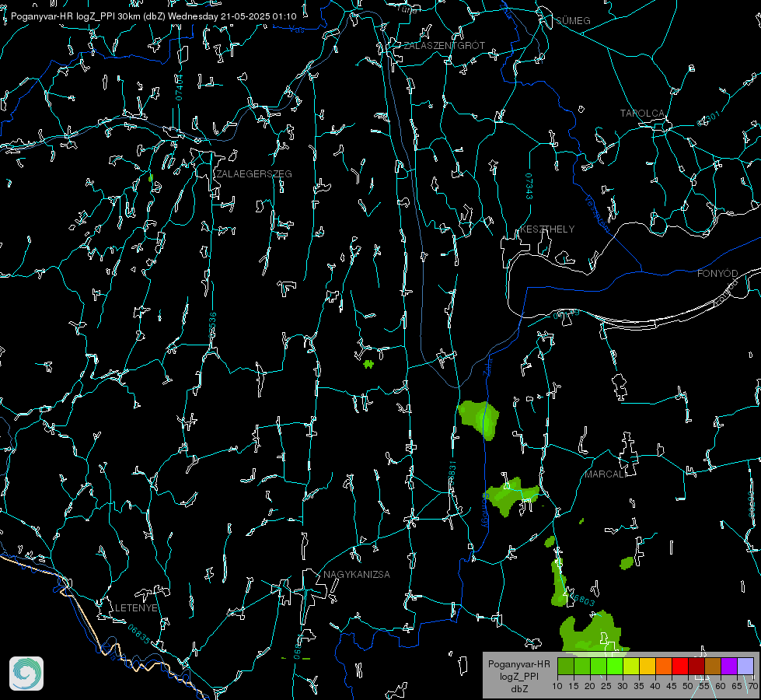Click the swirl logo icon in the corner
The width and height of the screenshot is (761, 700).
[x=26, y=674]
